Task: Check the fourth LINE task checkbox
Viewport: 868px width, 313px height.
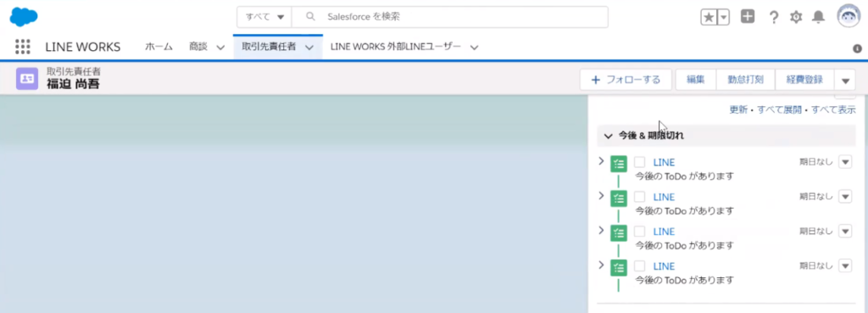Action: pyautogui.click(x=639, y=265)
